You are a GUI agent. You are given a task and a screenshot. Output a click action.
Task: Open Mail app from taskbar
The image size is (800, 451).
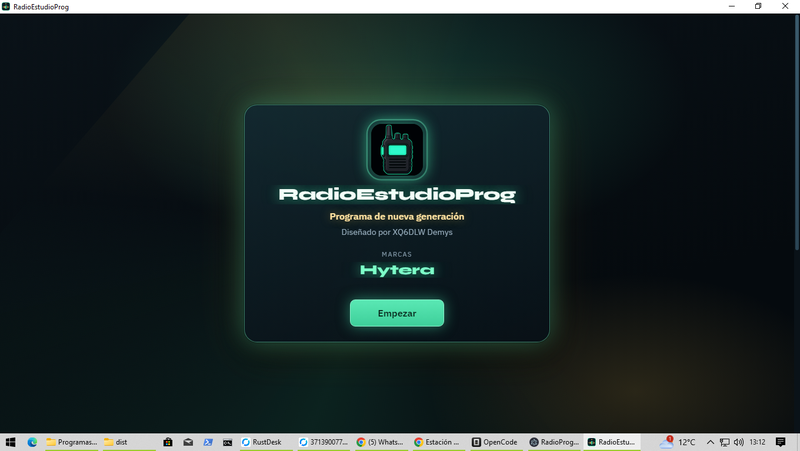click(188, 442)
